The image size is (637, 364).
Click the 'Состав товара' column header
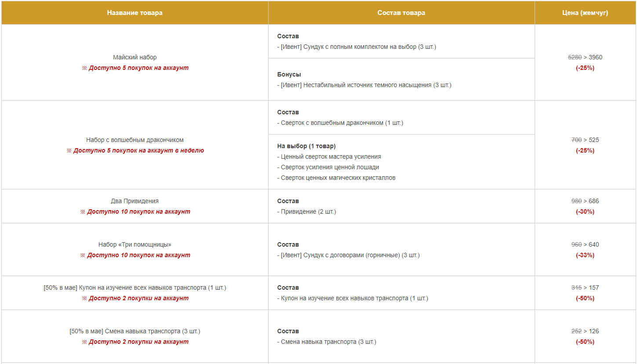(x=401, y=13)
